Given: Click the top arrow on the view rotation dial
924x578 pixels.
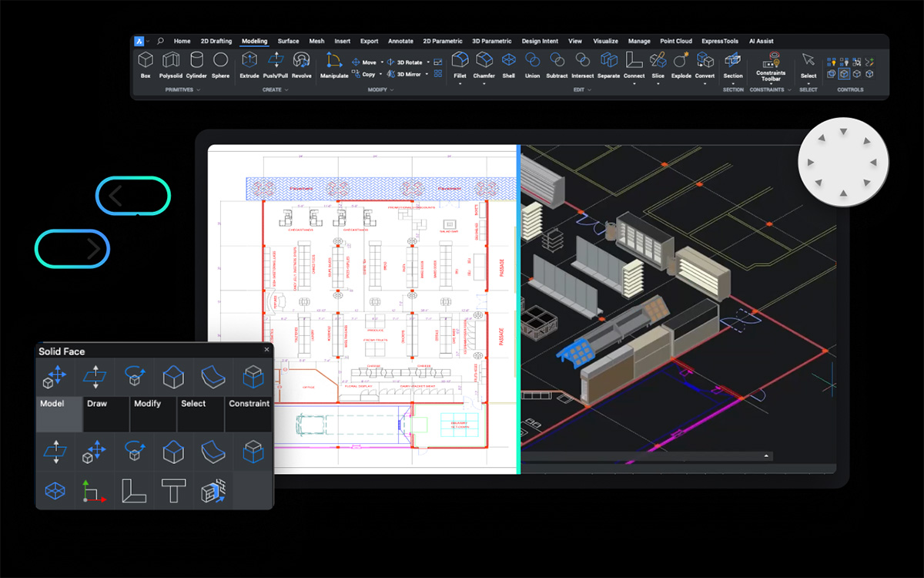Looking at the screenshot, I should [x=843, y=133].
